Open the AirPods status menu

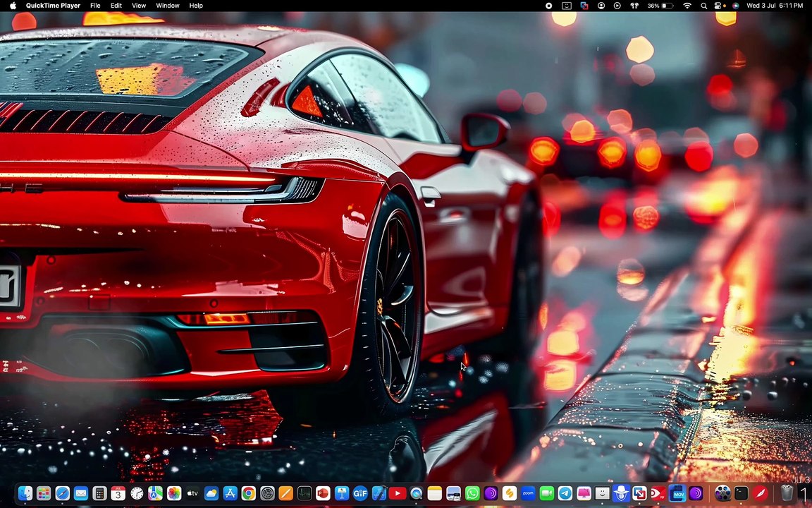click(x=634, y=6)
